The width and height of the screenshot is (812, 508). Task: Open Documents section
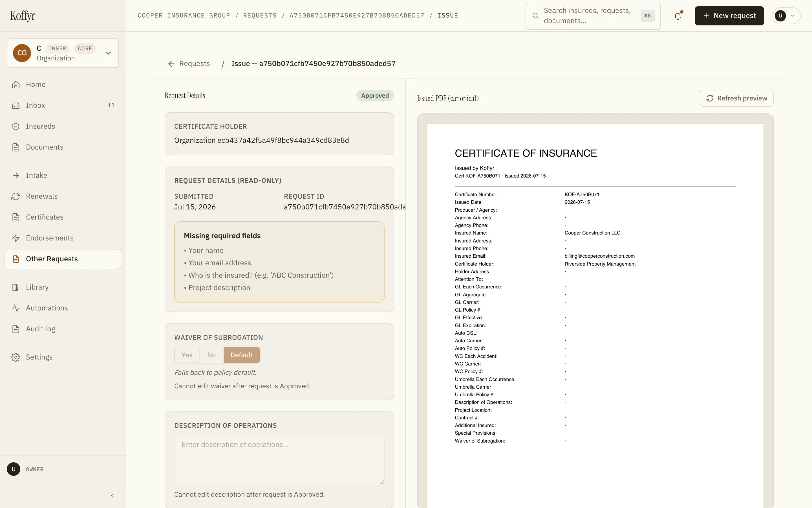click(x=63, y=147)
